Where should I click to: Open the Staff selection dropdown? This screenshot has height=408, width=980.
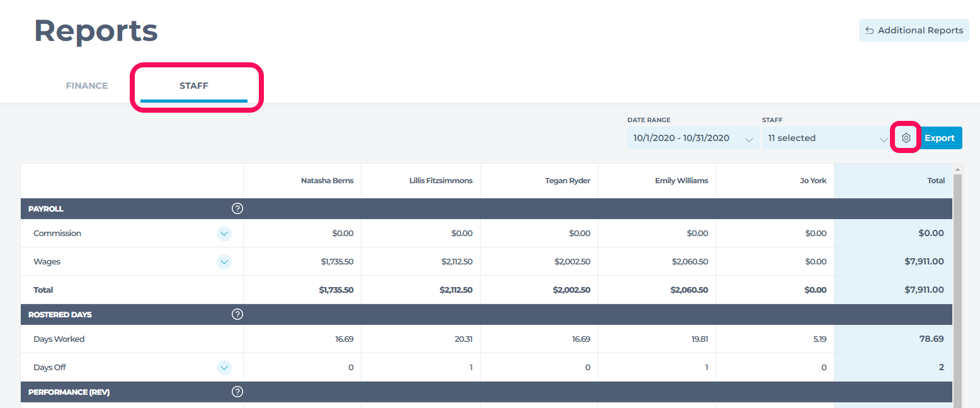[827, 138]
